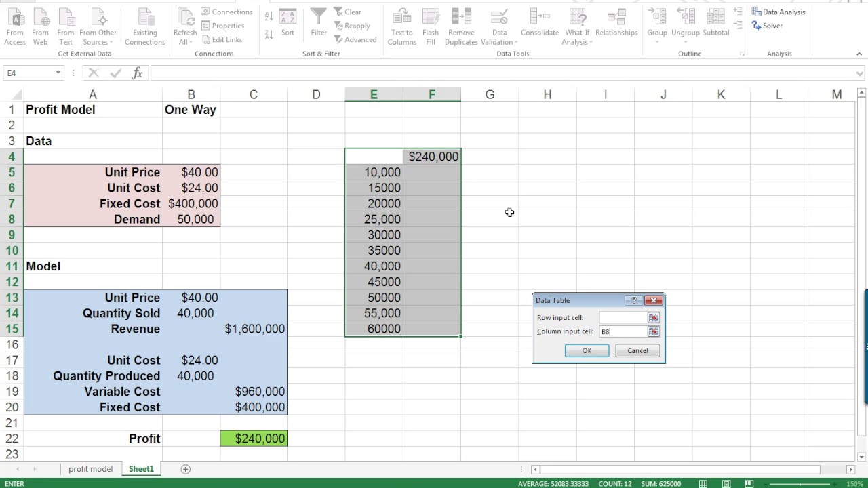Collapse the ribbon with chevron
The height and width of the screenshot is (488, 868).
click(x=861, y=54)
